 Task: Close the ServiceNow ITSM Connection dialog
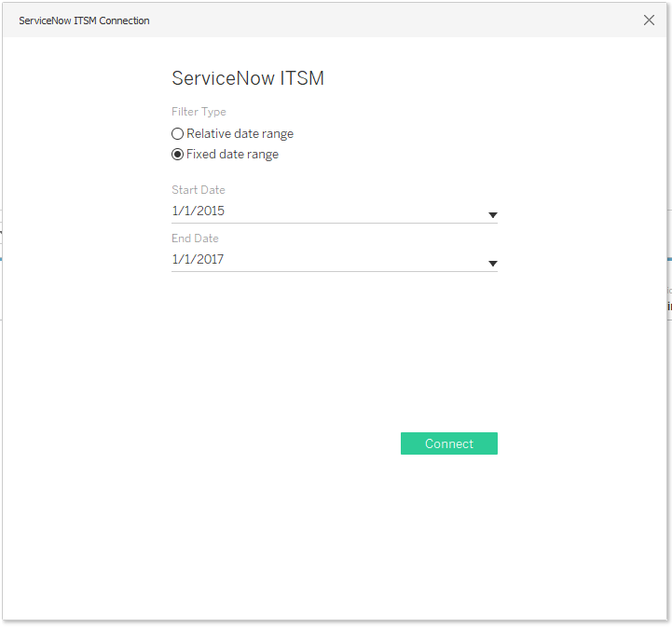point(649,20)
